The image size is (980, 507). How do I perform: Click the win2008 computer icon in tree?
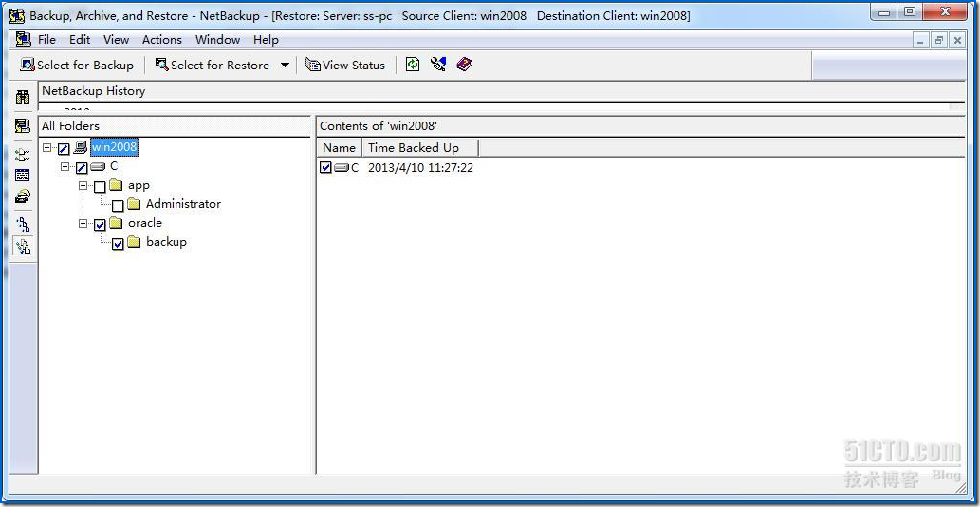[80, 147]
